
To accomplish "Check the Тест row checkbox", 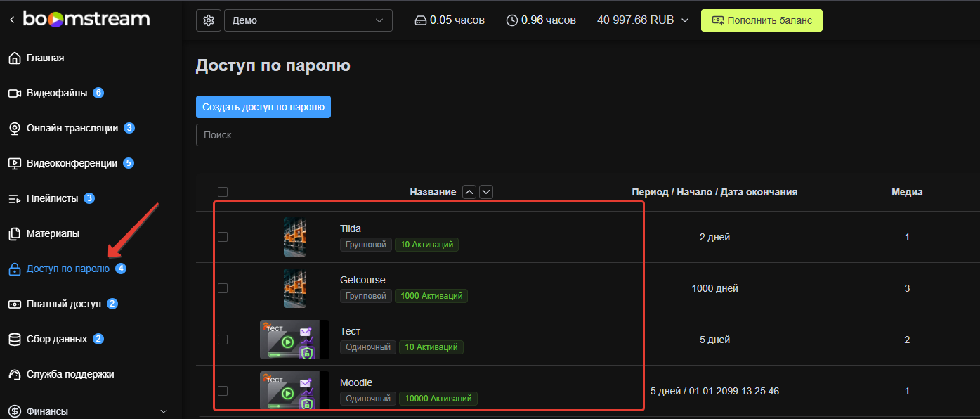I will pos(223,340).
